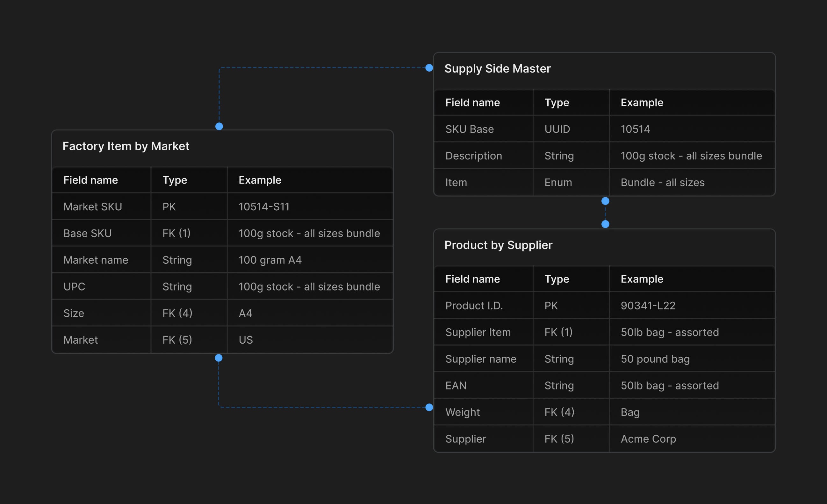The image size is (827, 504).
Task: Select the Factory Item by Market title
Action: tap(126, 146)
